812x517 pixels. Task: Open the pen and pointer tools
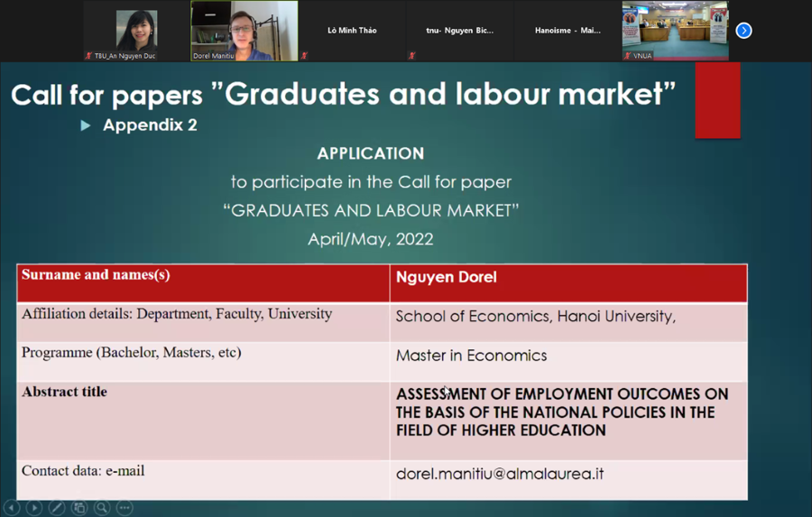[57, 508]
